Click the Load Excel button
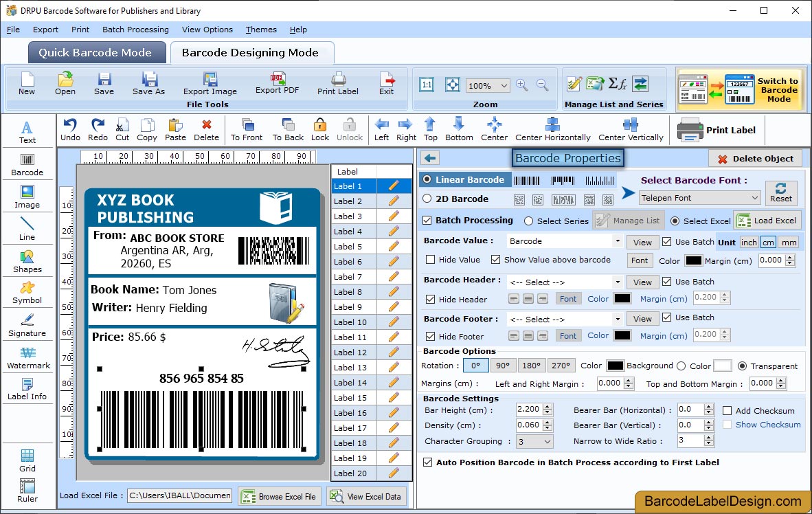 coord(767,220)
